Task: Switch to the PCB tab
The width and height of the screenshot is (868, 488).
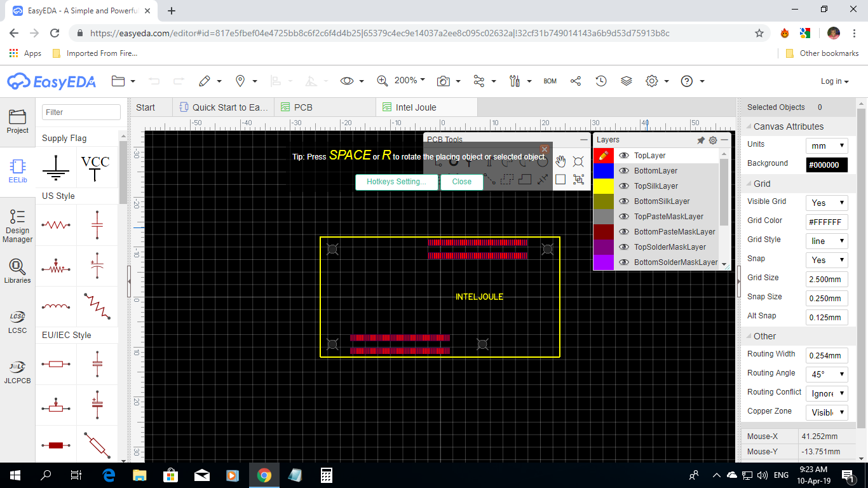Action: point(325,107)
